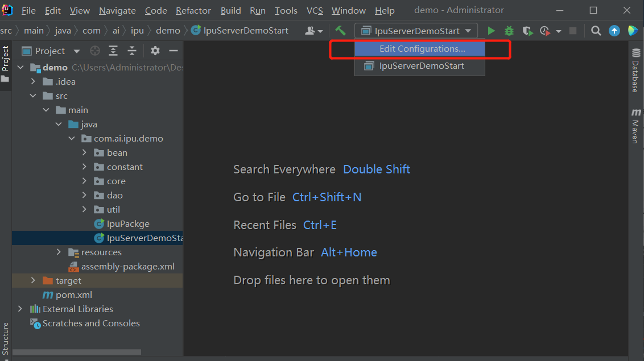Click IpuServerDemoStart in the navigation breadcrumb
644x361 pixels.
click(245, 31)
